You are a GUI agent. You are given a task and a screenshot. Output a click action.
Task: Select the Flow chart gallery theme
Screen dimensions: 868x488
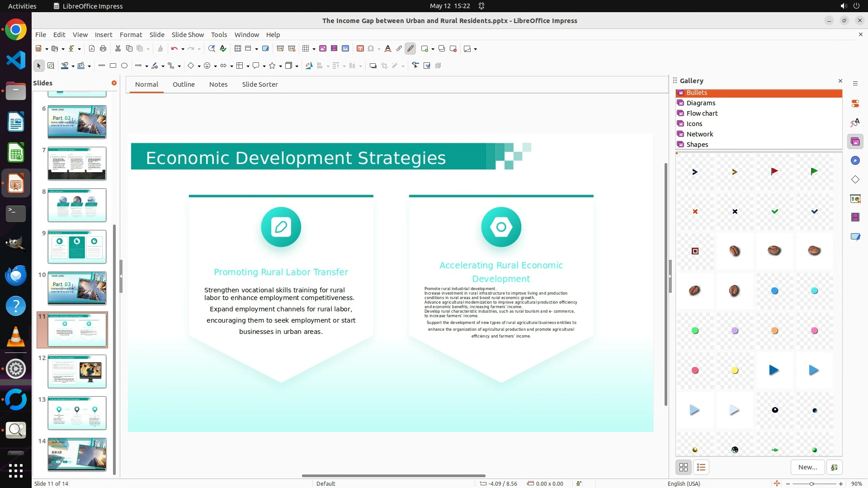pyautogui.click(x=702, y=113)
